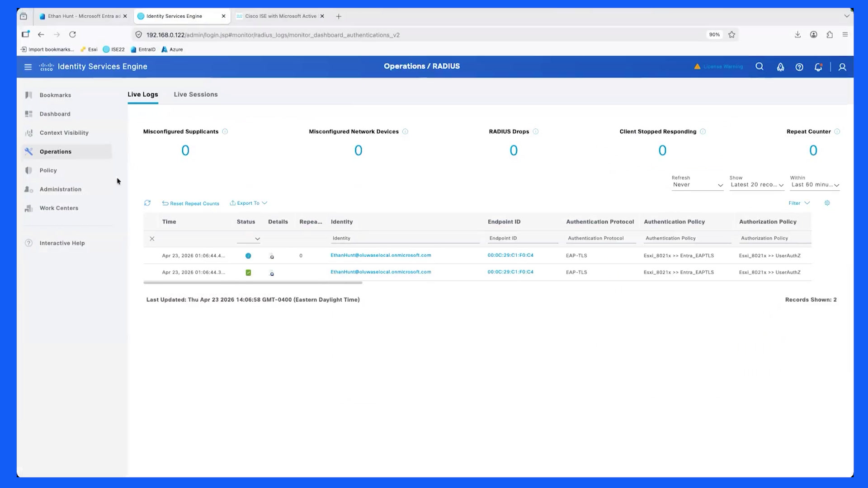
Task: Switch to the Live Sessions tab
Action: [196, 94]
